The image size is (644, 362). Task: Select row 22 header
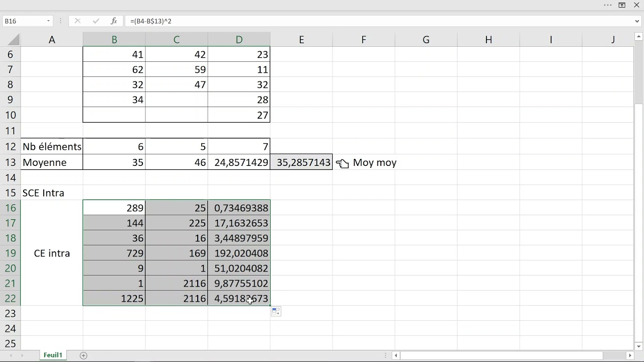click(10, 298)
